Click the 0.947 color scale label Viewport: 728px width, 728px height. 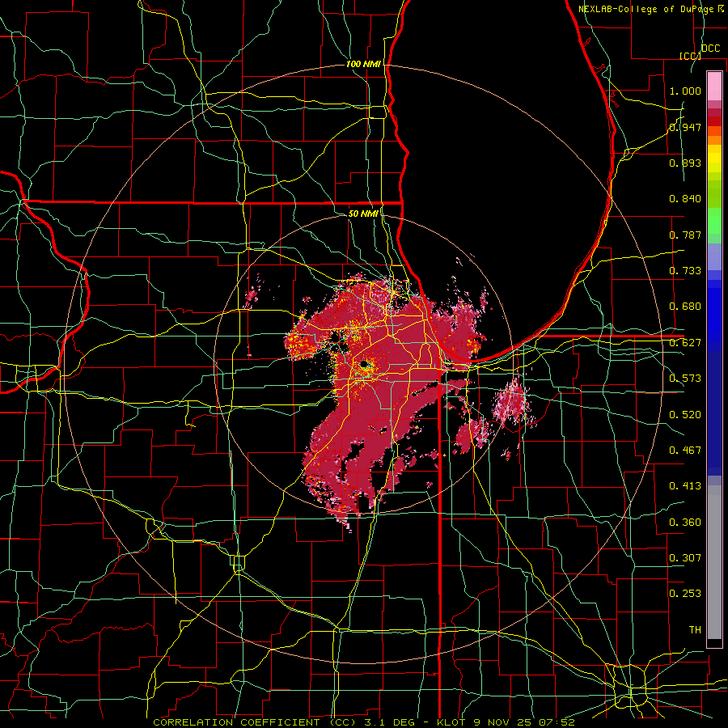685,127
